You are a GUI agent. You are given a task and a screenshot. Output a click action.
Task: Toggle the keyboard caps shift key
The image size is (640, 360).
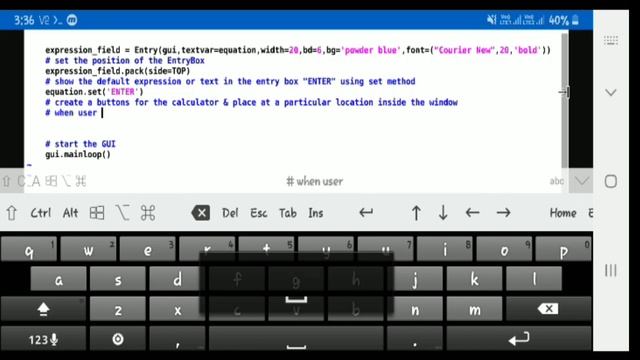[43, 309]
